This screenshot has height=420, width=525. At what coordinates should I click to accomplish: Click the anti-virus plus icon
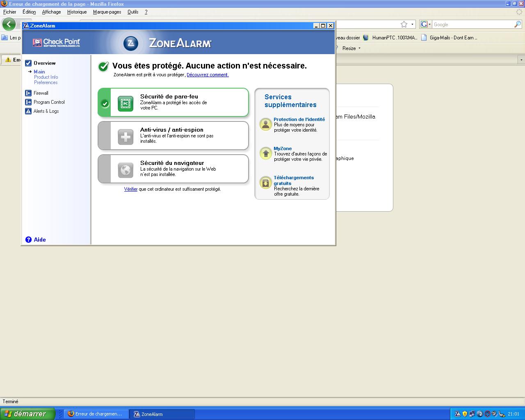click(126, 137)
